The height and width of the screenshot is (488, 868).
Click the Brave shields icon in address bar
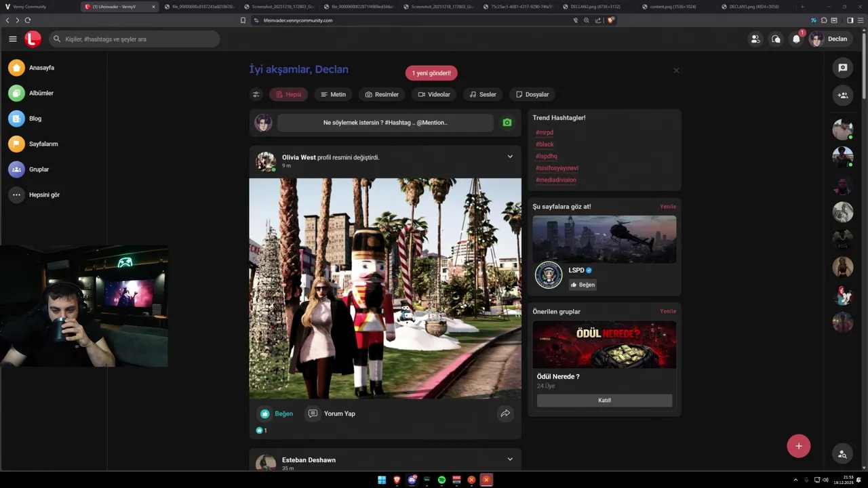tap(610, 20)
